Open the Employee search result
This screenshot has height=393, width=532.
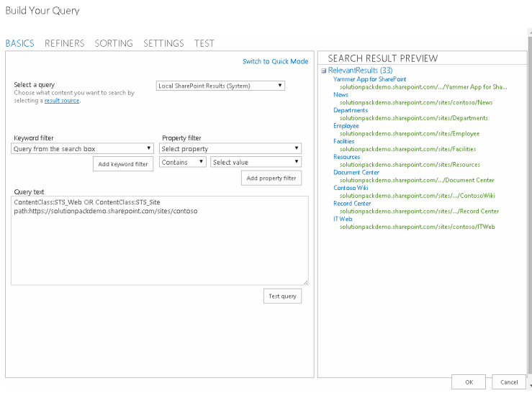pos(346,126)
